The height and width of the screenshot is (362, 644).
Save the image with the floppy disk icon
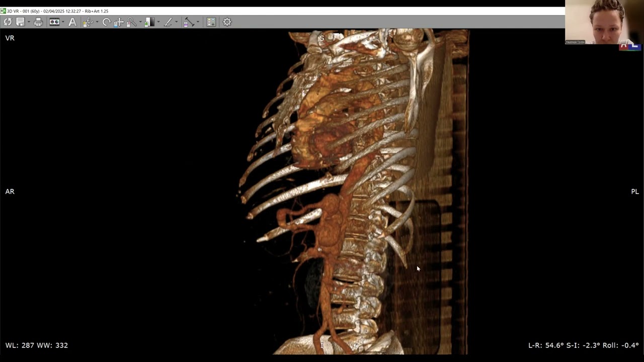point(20,22)
